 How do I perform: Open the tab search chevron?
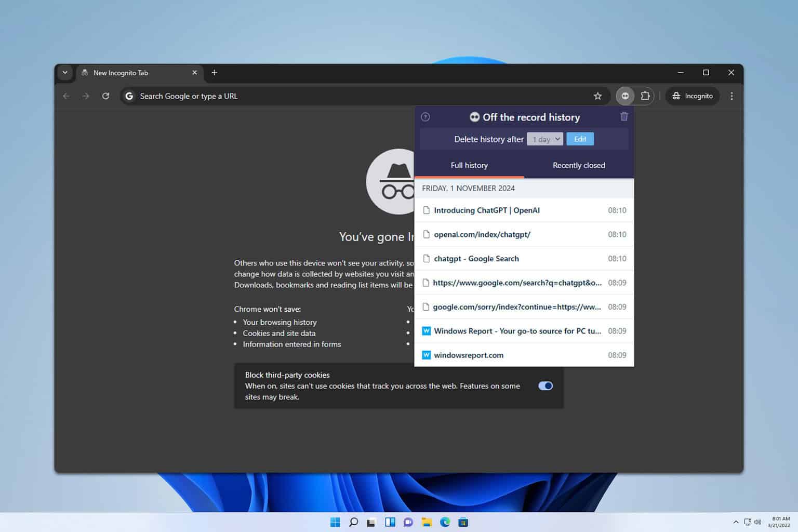[x=65, y=72]
